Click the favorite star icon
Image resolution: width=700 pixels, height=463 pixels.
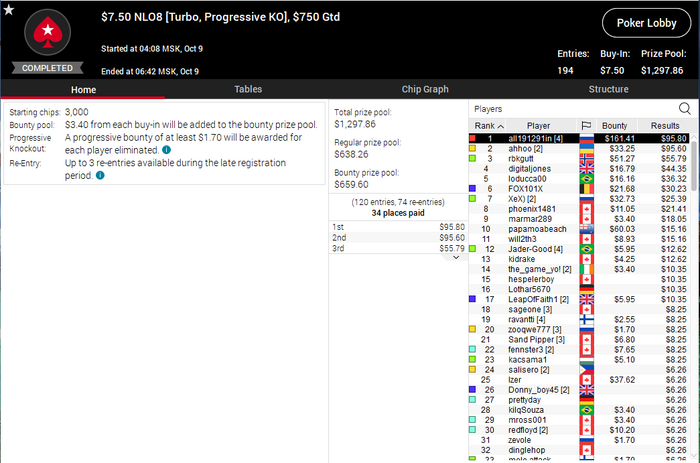pos(8,9)
